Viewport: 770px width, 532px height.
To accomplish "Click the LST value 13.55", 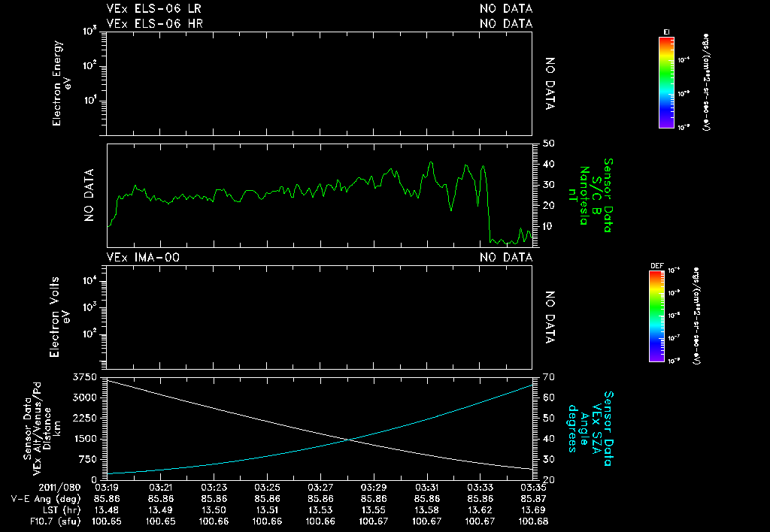I will (x=373, y=510).
